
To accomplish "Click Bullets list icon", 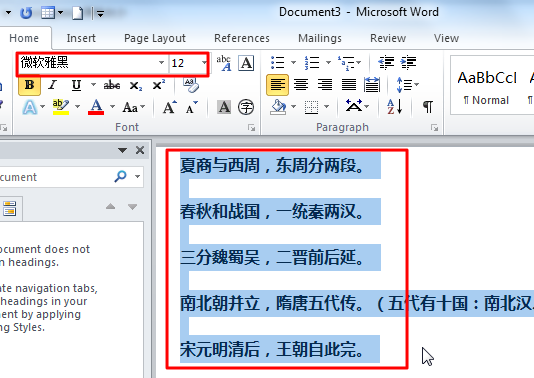I will (x=278, y=63).
